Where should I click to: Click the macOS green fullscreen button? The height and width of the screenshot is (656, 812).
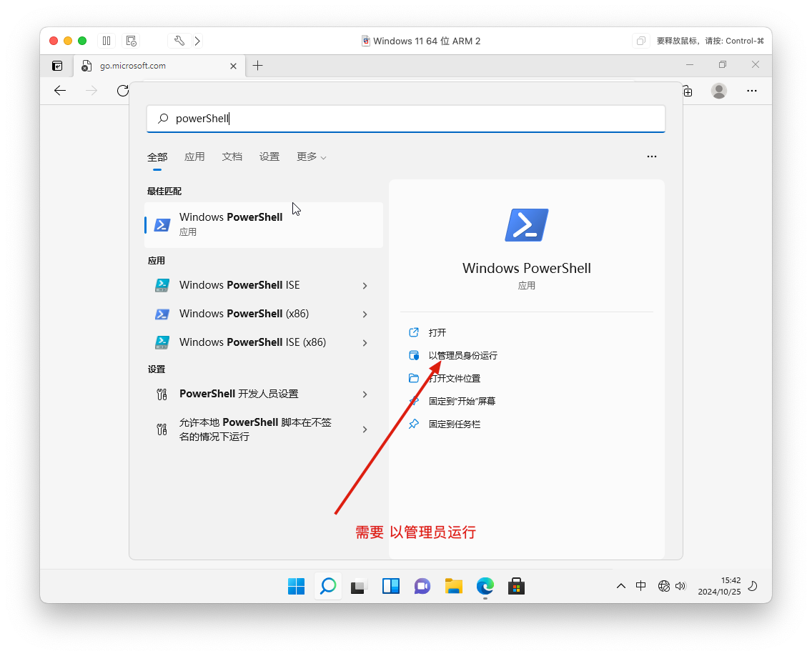pos(81,41)
